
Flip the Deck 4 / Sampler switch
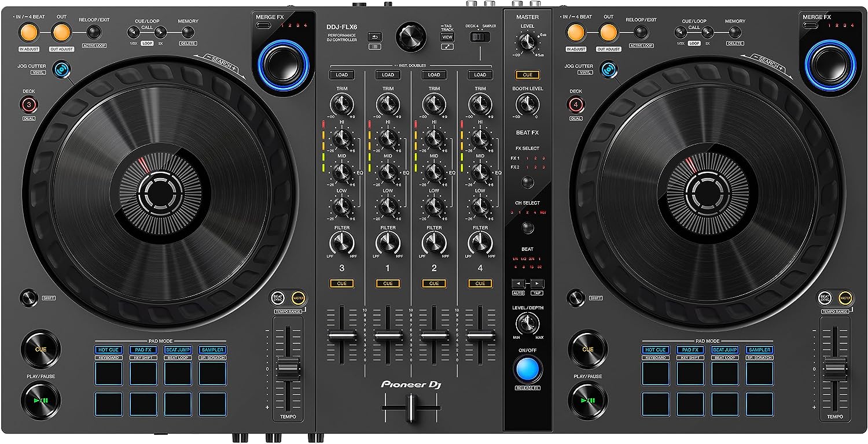click(480, 38)
